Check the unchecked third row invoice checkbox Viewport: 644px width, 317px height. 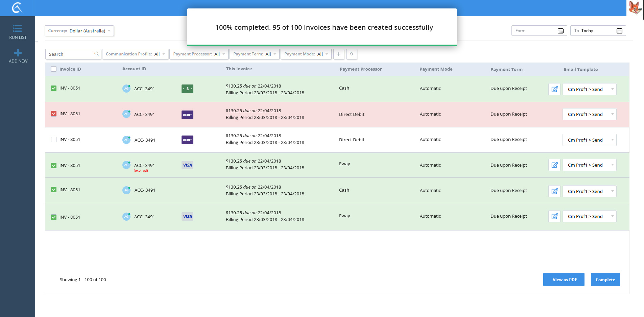[54, 140]
